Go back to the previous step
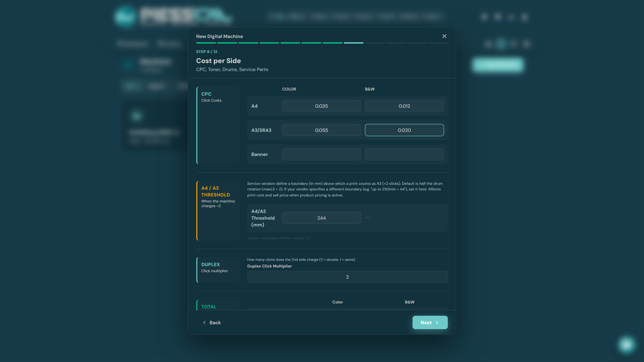This screenshot has width=644, height=362. coord(212,322)
